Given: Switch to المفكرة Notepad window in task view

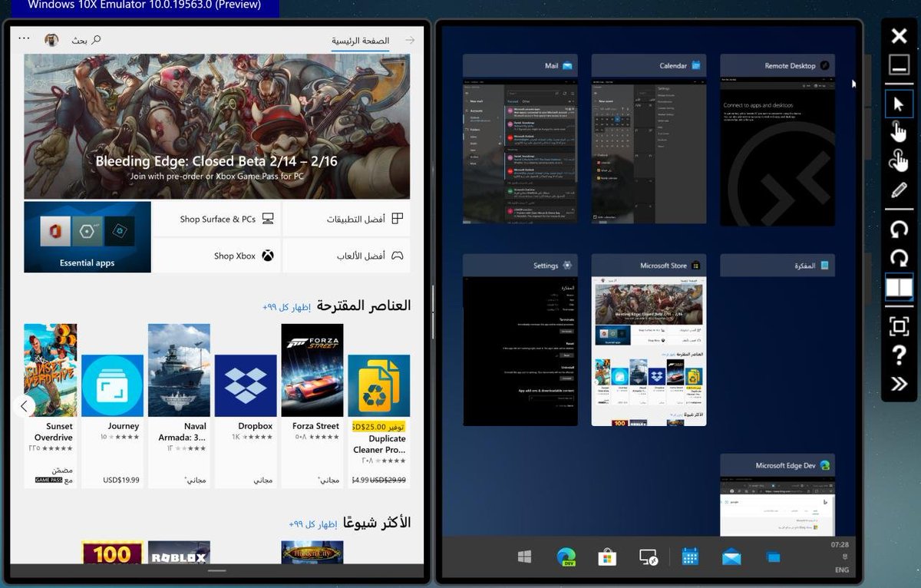Looking at the screenshot, I should [x=777, y=266].
